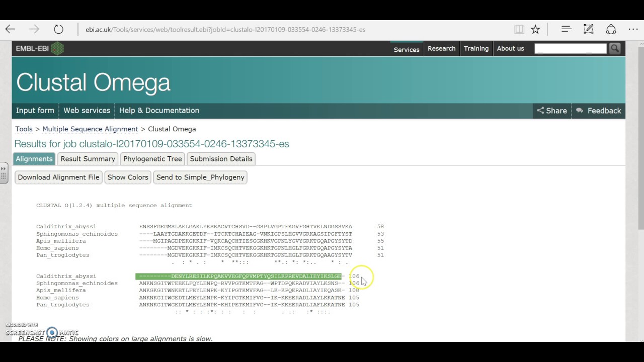Screen dimensions: 644x362
Task: Click position count 108 for Apis_mellifera
Action: [x=354, y=290]
